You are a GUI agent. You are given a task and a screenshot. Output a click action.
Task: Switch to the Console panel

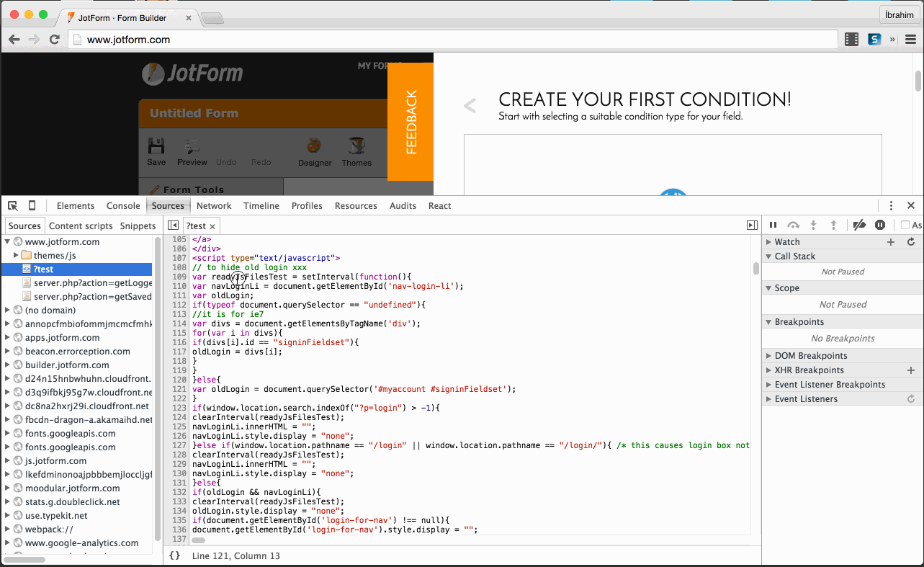(123, 205)
